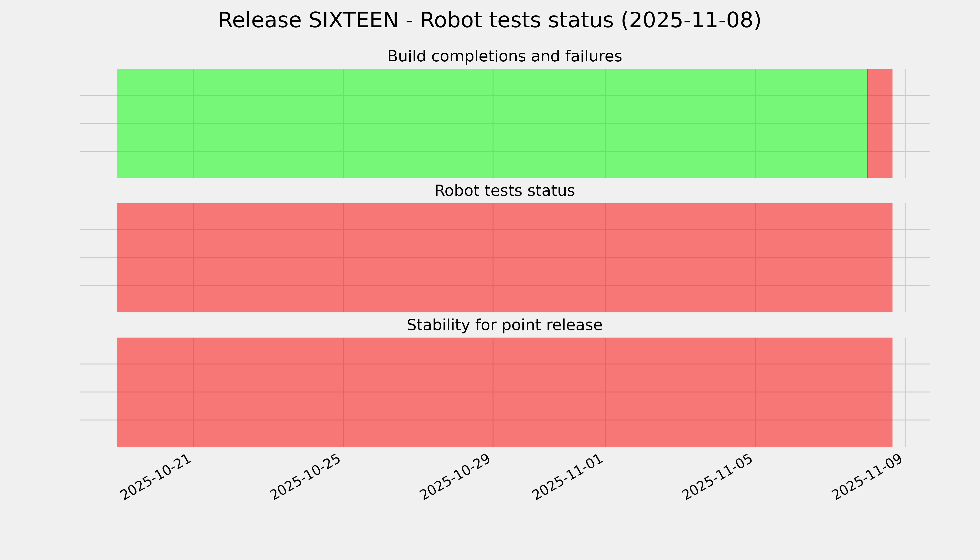980x560 pixels.
Task: Click the red failure segment ending the build chart
Action: tap(880, 123)
